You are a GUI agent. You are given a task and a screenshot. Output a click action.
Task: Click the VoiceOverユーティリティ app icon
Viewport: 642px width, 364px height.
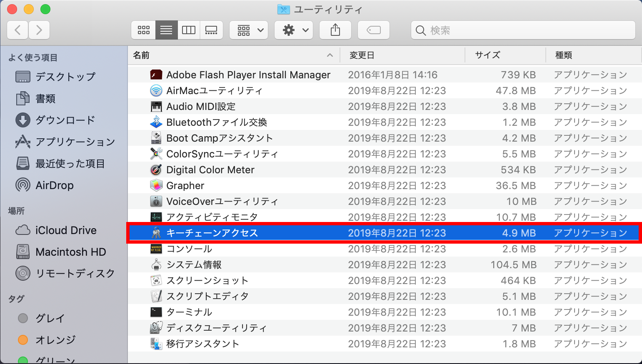[x=156, y=202]
